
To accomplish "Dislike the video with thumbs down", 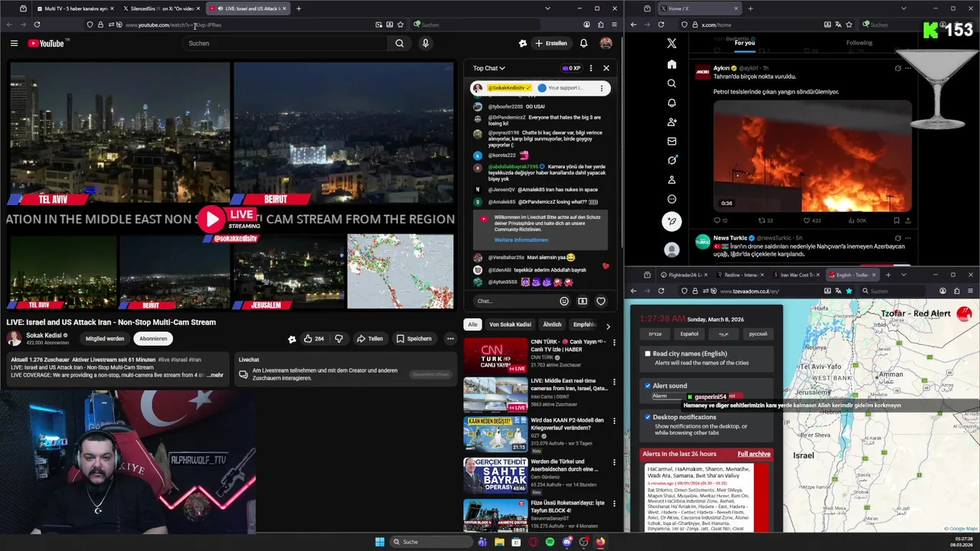I will 338,338.
